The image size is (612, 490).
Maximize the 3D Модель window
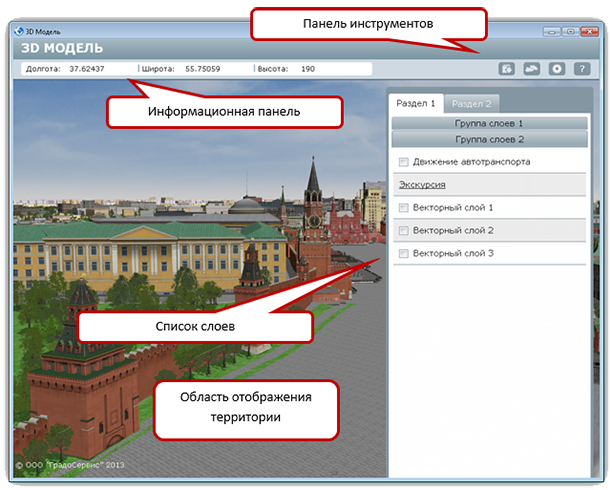[568, 31]
